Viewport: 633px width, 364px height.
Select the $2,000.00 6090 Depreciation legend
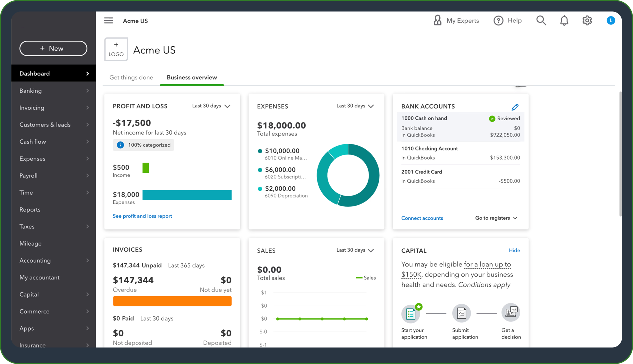tap(283, 192)
